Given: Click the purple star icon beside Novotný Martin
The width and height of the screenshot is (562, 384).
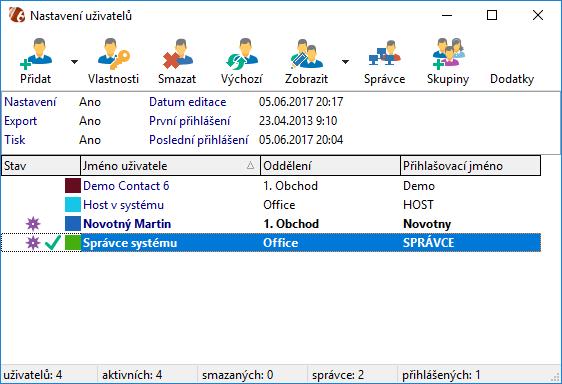Looking at the screenshot, I should (x=33, y=224).
